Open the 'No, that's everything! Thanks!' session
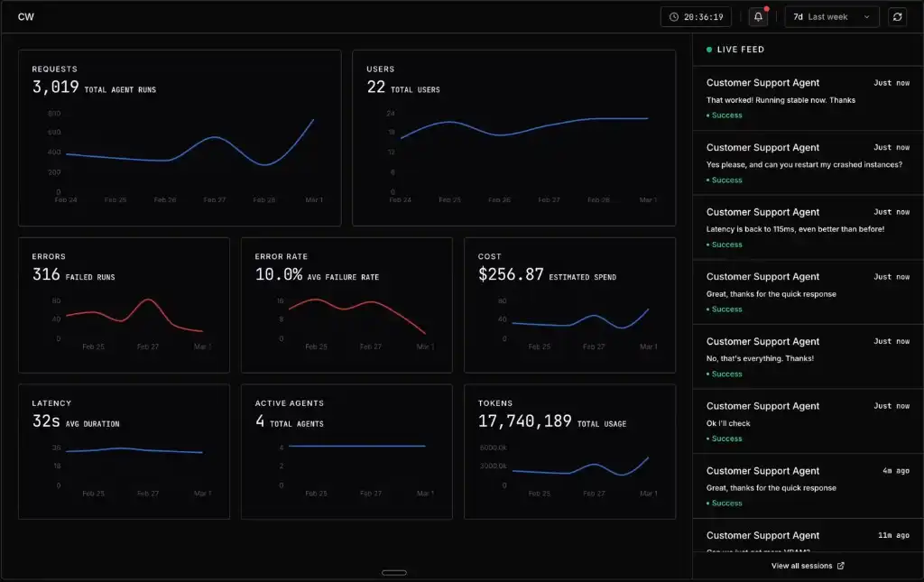 click(x=808, y=357)
